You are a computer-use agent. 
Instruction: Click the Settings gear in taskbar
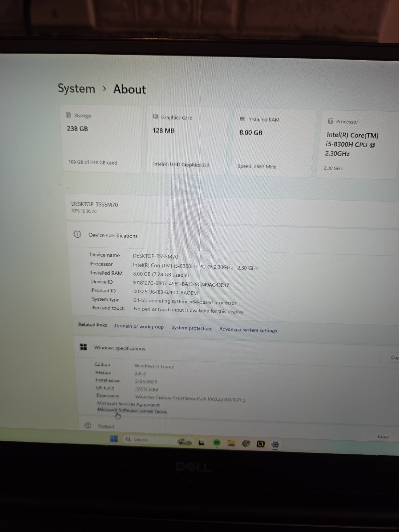pos(275,444)
